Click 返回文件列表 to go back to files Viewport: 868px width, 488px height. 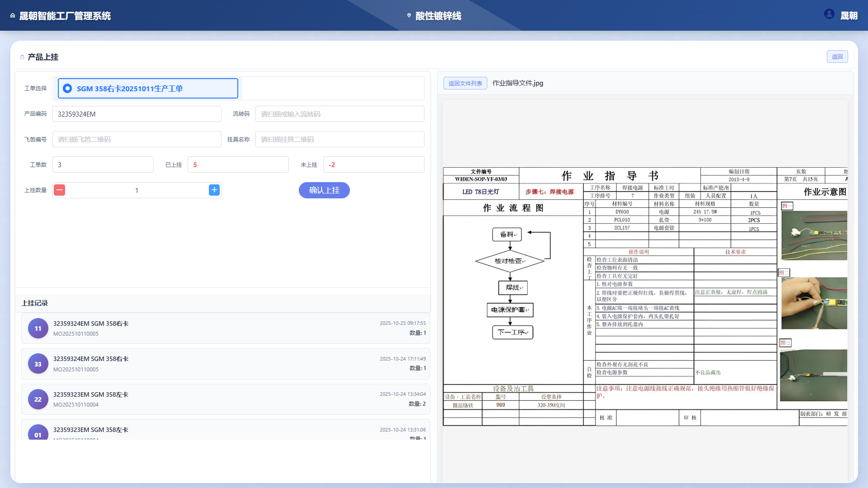(x=465, y=83)
